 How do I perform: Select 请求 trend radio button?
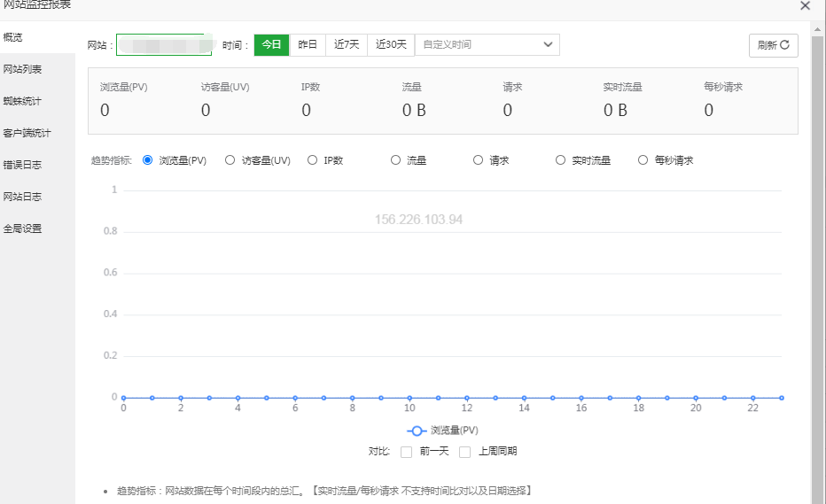478,160
